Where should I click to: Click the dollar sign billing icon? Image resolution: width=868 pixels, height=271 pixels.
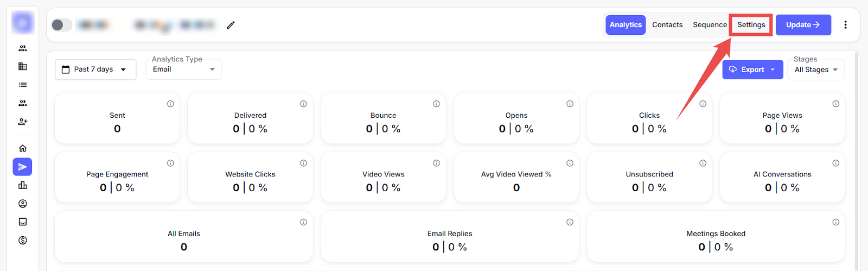(x=22, y=241)
